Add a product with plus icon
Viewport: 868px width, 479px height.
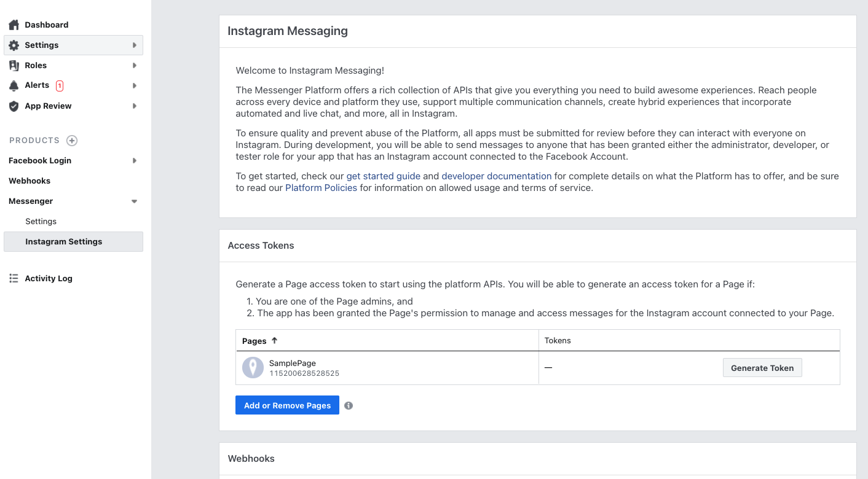point(72,141)
